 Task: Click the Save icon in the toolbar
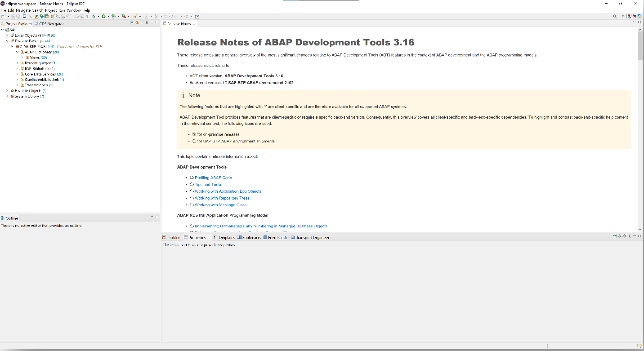13,16
